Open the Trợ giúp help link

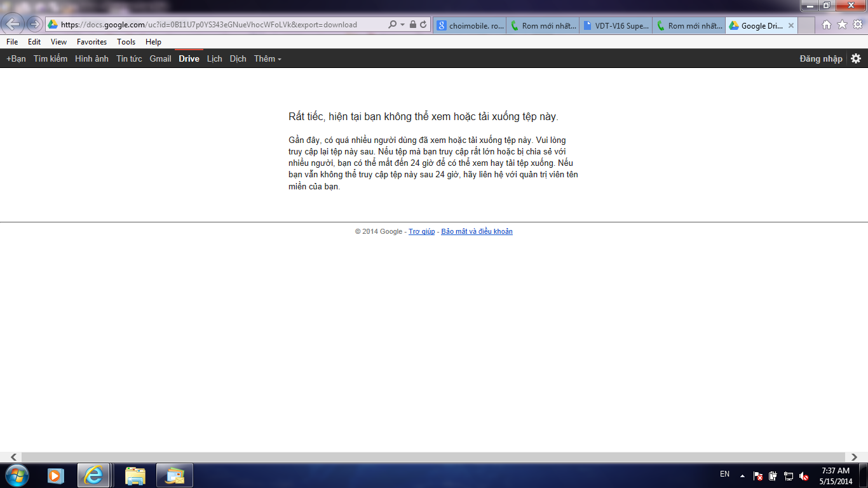coord(421,231)
